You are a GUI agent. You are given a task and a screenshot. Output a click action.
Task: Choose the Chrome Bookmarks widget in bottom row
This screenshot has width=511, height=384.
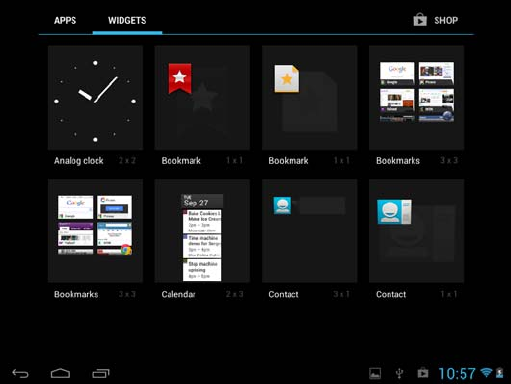coord(95,231)
